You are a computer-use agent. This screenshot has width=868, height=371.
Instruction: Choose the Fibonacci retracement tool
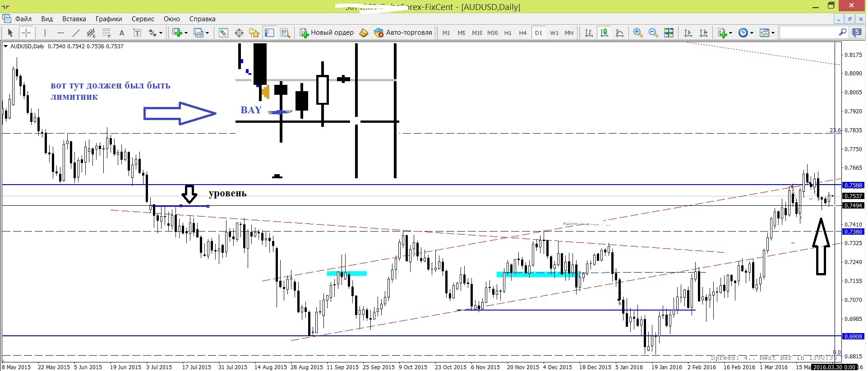click(106, 32)
